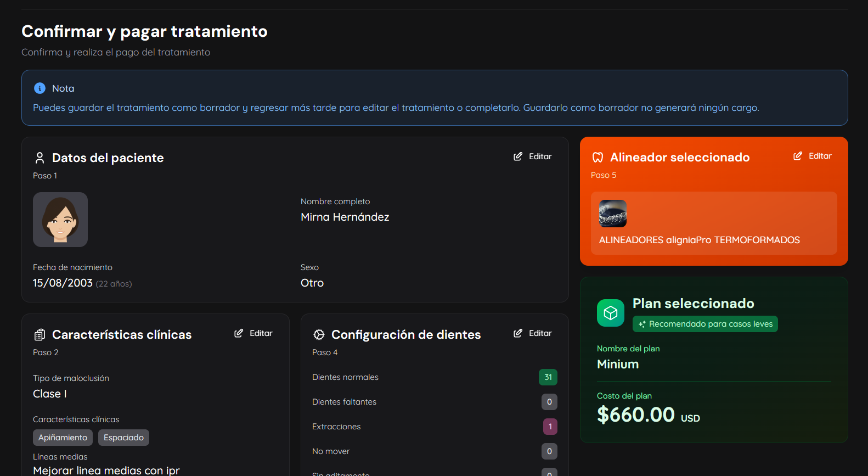Click the person icon next to Datos del paciente

point(40,158)
